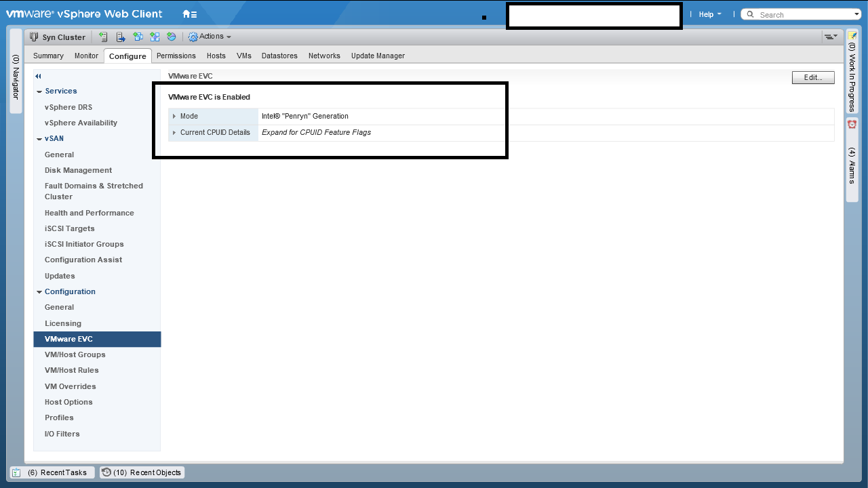Click the Recent Tasks clipboard icon
The height and width of the screenshot is (488, 868).
(x=17, y=472)
